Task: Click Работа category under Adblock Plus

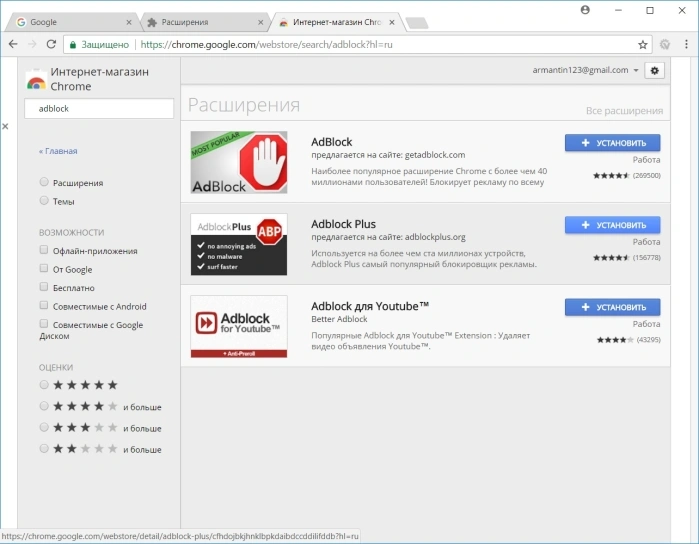Action: pyautogui.click(x=646, y=242)
